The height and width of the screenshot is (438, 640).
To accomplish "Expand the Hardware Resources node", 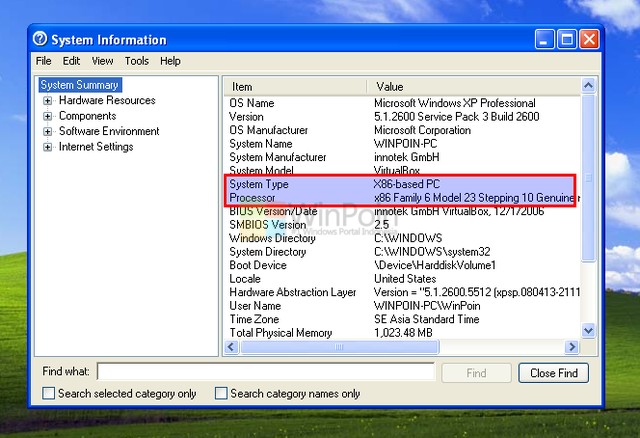I will coord(47,100).
